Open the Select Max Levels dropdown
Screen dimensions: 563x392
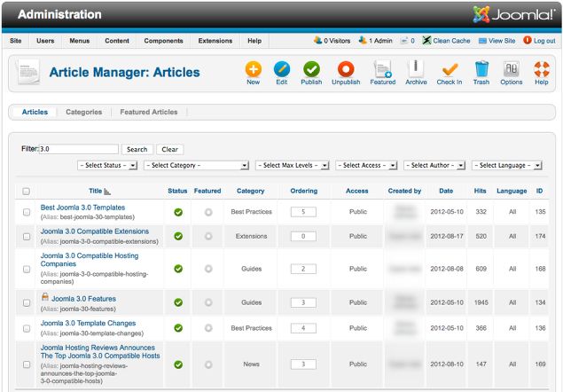point(293,165)
